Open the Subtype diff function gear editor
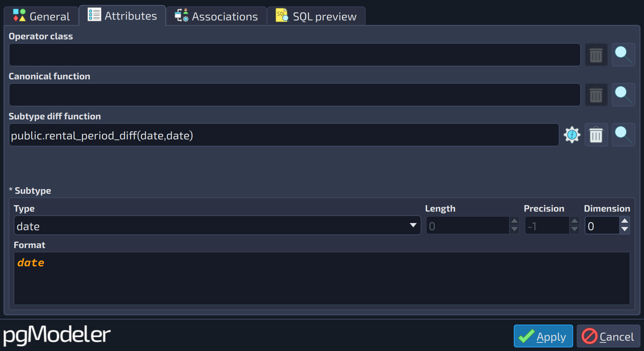The width and height of the screenshot is (644, 351). pos(572,135)
